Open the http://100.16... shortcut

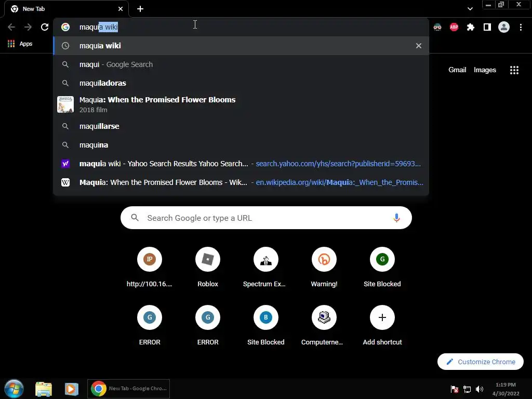coord(149,268)
